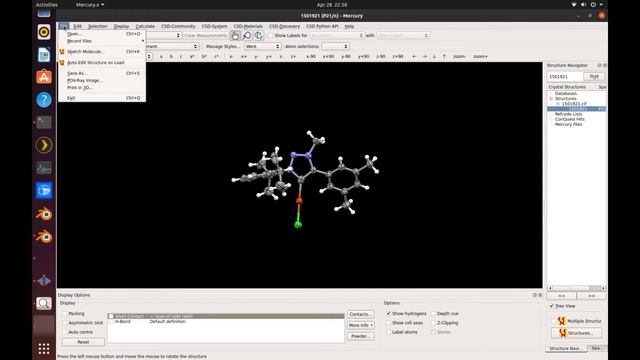Open the blue globe app in the dock

point(44,190)
